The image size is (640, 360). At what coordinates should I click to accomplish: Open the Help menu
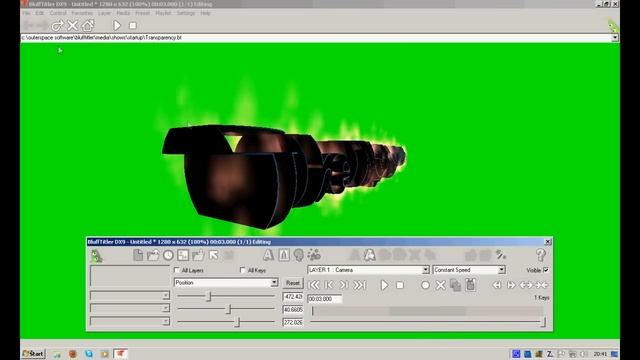click(x=205, y=13)
